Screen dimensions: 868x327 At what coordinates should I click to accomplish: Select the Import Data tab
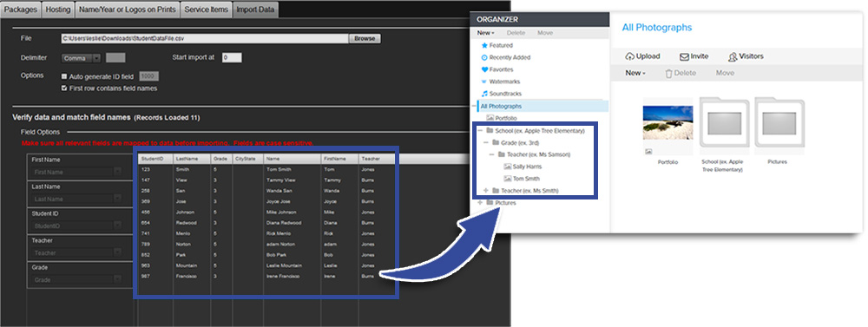pyautogui.click(x=255, y=10)
